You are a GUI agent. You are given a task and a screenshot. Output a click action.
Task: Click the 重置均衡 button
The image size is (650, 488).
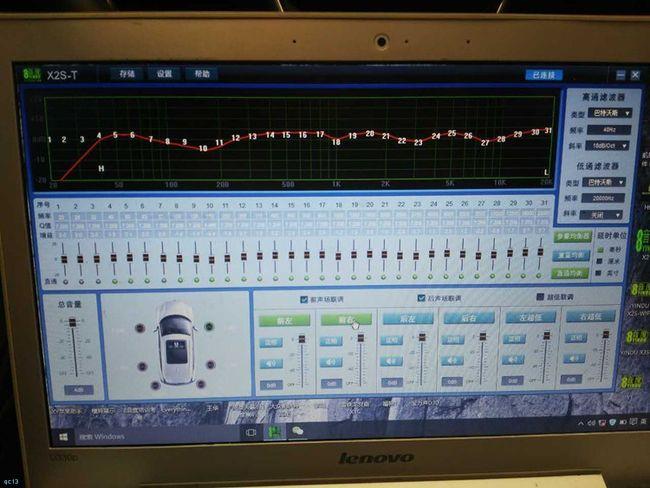click(x=571, y=255)
